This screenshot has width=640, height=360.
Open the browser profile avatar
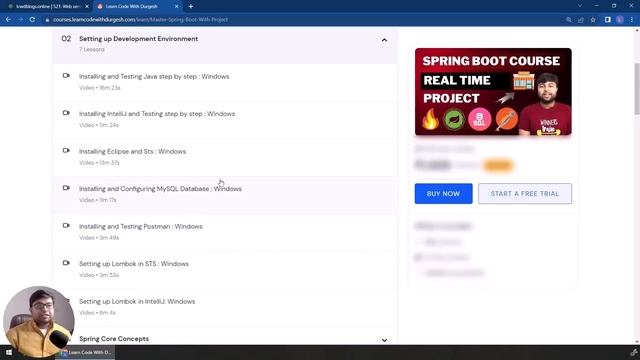pyautogui.click(x=620, y=20)
